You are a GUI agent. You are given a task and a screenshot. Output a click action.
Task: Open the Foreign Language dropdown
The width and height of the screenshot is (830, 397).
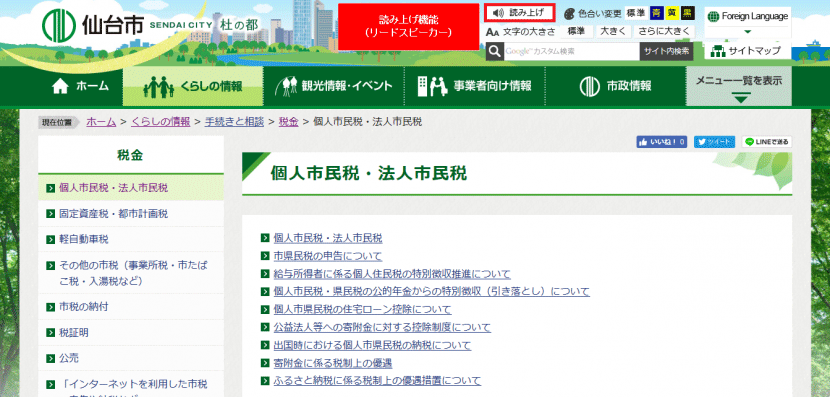tap(747, 23)
